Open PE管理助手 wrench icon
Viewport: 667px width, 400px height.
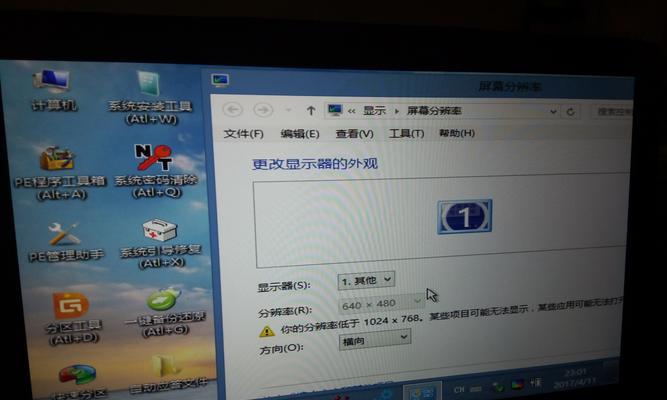click(65, 242)
